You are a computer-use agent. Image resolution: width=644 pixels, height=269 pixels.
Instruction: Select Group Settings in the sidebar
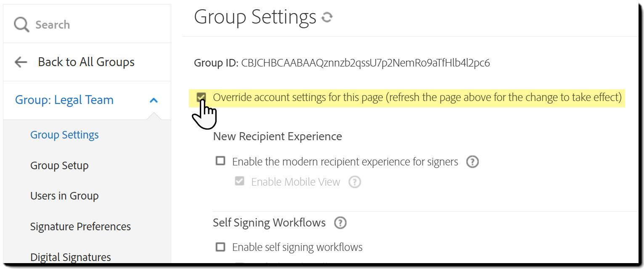tap(64, 135)
